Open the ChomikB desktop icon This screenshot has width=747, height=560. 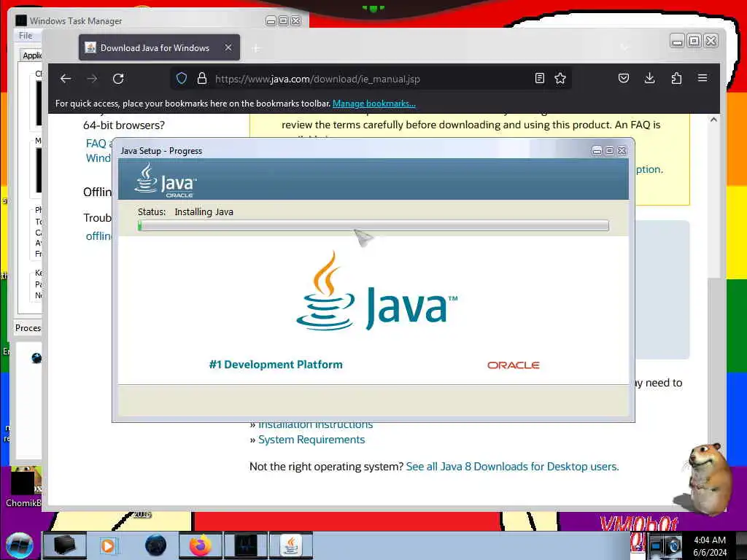[23, 486]
